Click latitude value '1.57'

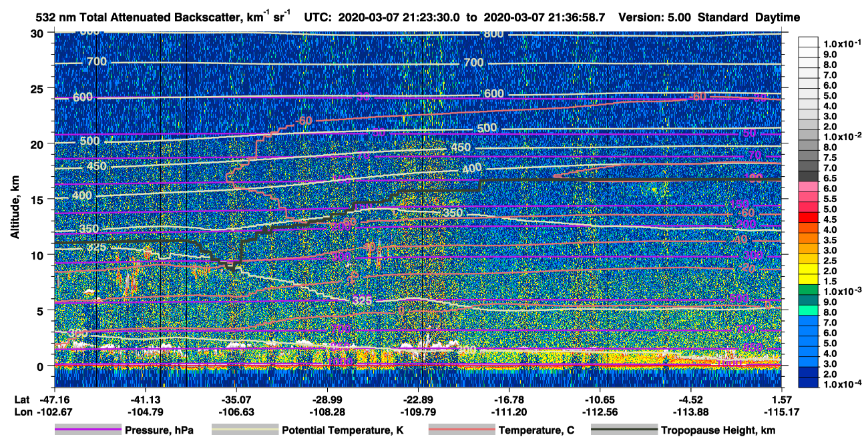[782, 399]
